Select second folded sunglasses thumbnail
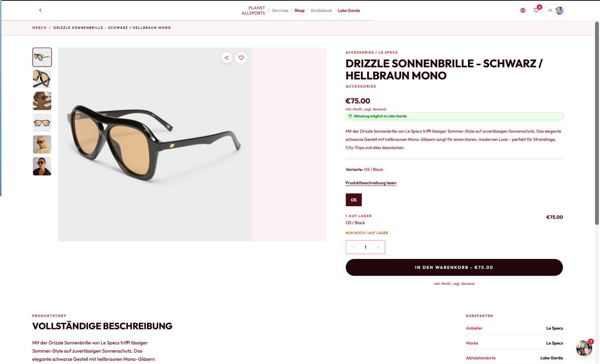600x364 pixels. point(42,79)
